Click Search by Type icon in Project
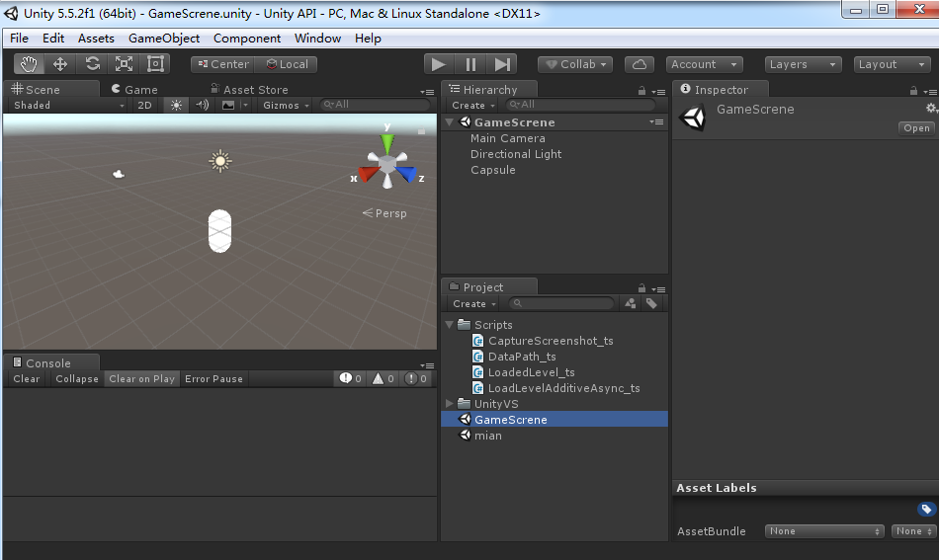939x560 pixels. point(630,303)
